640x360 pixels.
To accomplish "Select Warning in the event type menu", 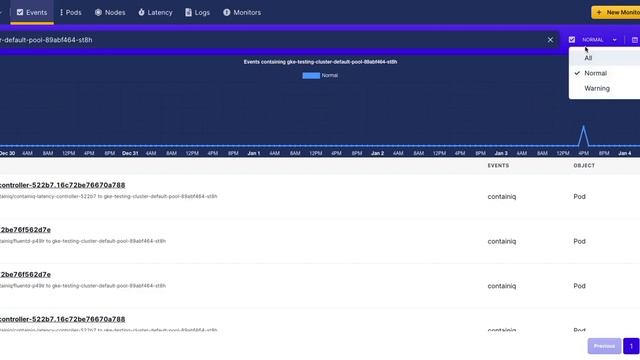I will (604, 88).
